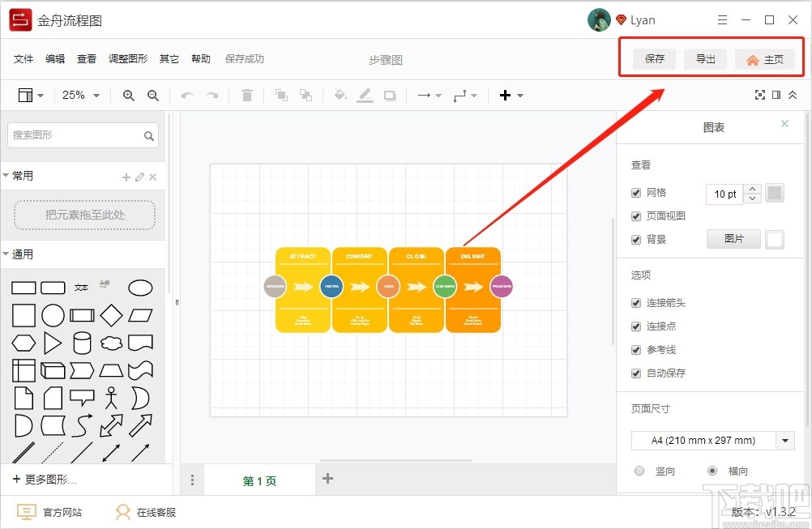Image resolution: width=812 pixels, height=529 pixels.
Task: Select the Zoom In magnifier tool
Action: point(128,95)
